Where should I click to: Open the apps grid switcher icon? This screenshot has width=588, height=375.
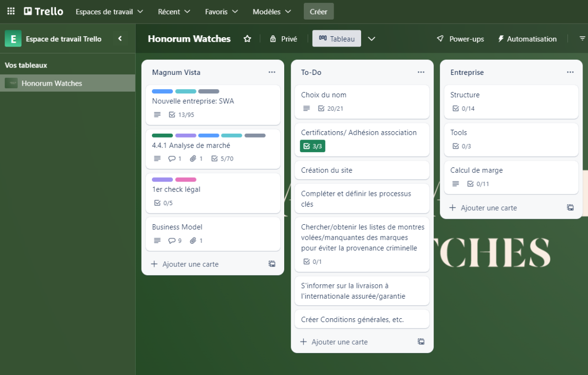11,11
